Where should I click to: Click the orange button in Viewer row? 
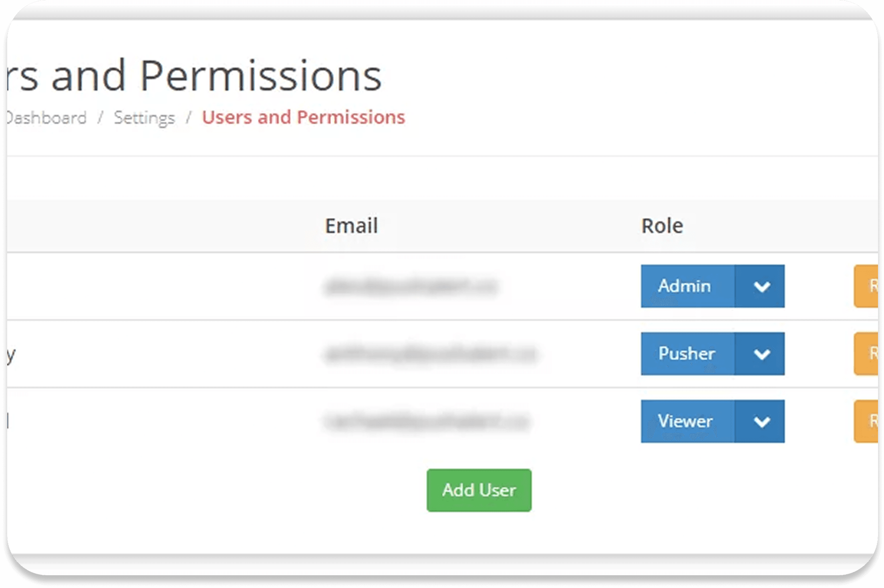point(866,421)
